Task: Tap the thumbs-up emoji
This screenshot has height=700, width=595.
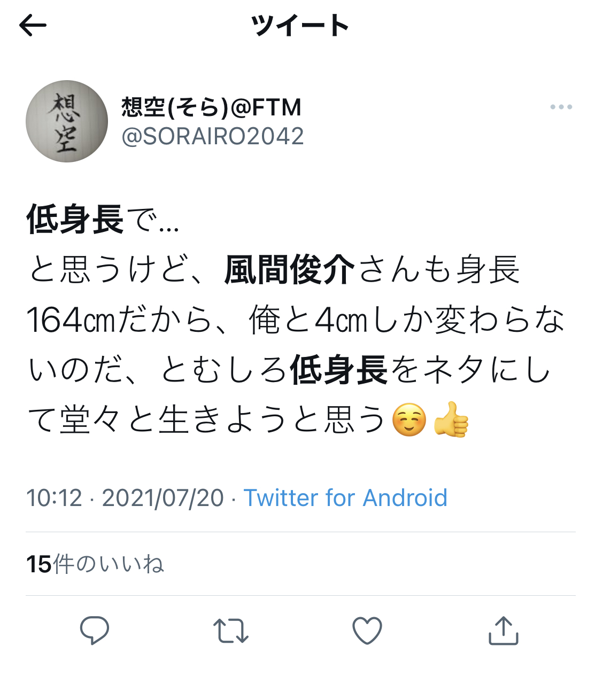Action: point(452,419)
